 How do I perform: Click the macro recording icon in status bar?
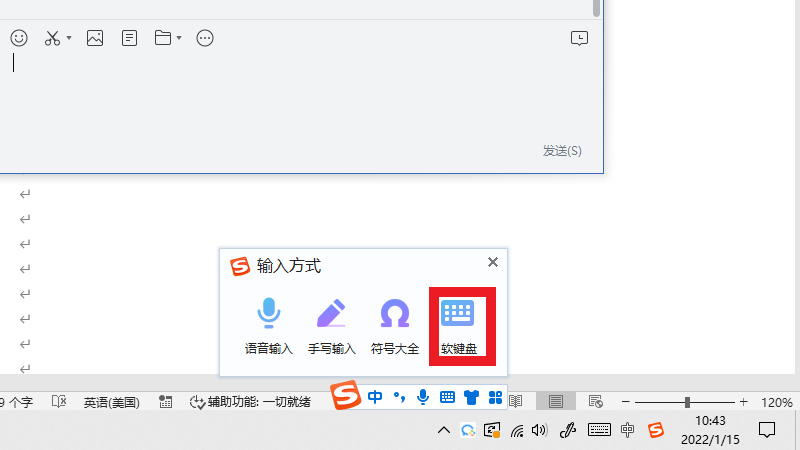(x=165, y=402)
